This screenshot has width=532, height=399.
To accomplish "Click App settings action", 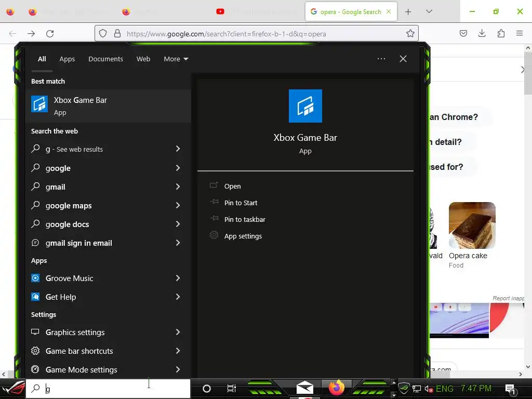I will tap(243, 236).
